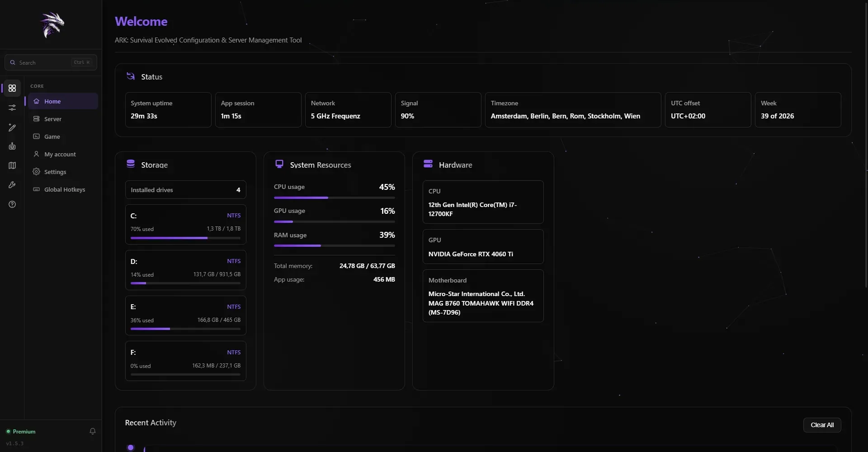Select the Timezone Amsterdam, Berlin card
This screenshot has height=452, width=868.
click(x=573, y=110)
